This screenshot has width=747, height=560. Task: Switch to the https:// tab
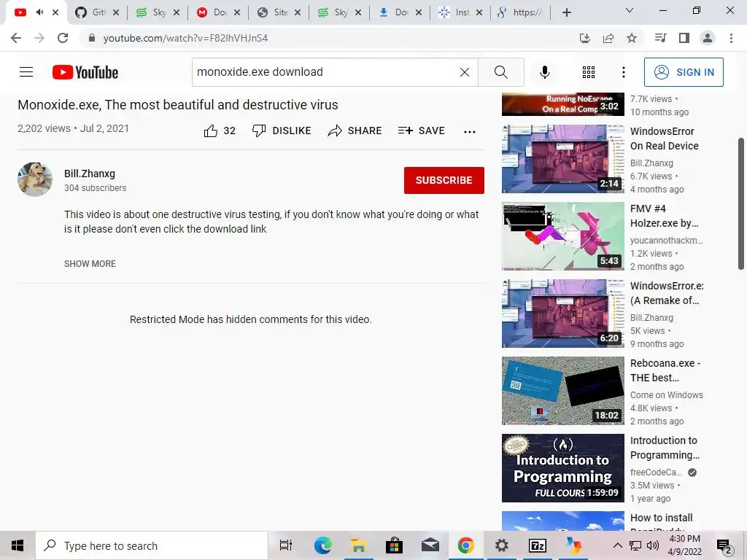click(520, 12)
